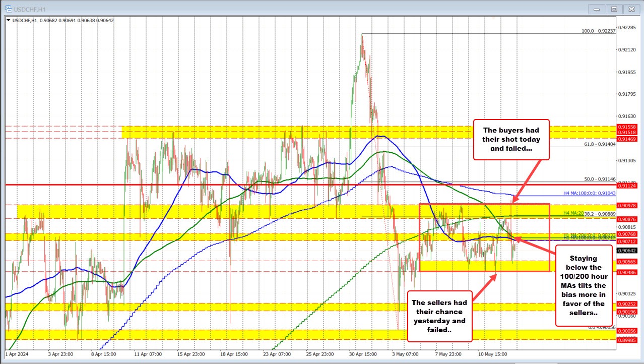Screen dimensions: 644x364
Task: Close the USDCHF,H1 chart window
Action: [630, 9]
